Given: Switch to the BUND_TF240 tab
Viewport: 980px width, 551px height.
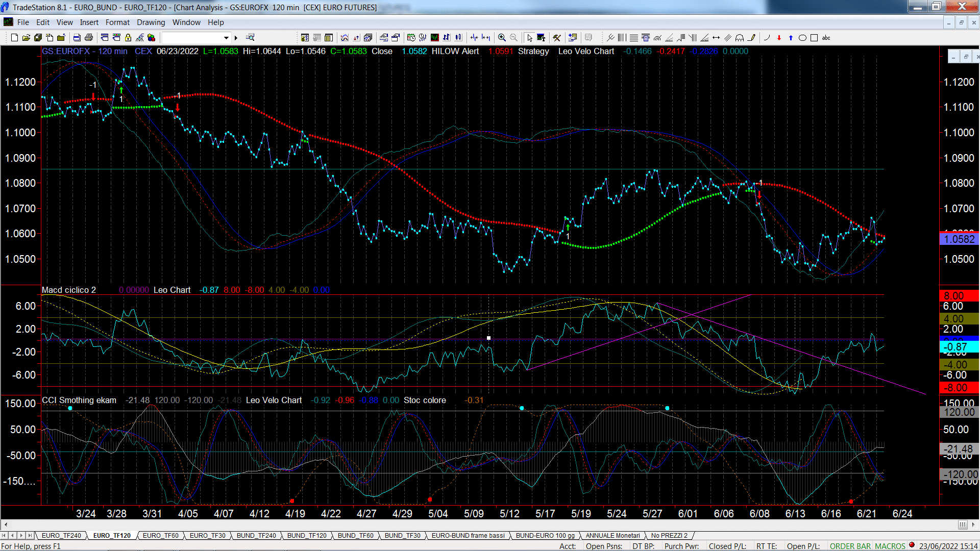Looking at the screenshot, I should pos(256,535).
